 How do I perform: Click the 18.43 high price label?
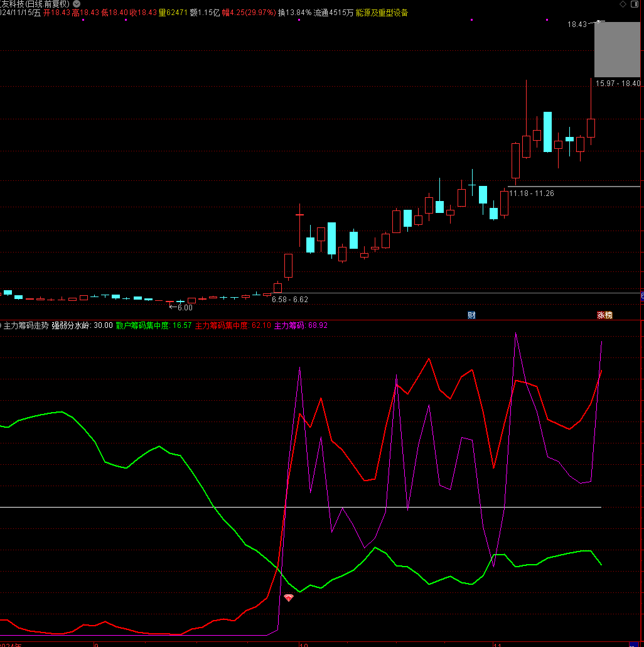pyautogui.click(x=577, y=24)
